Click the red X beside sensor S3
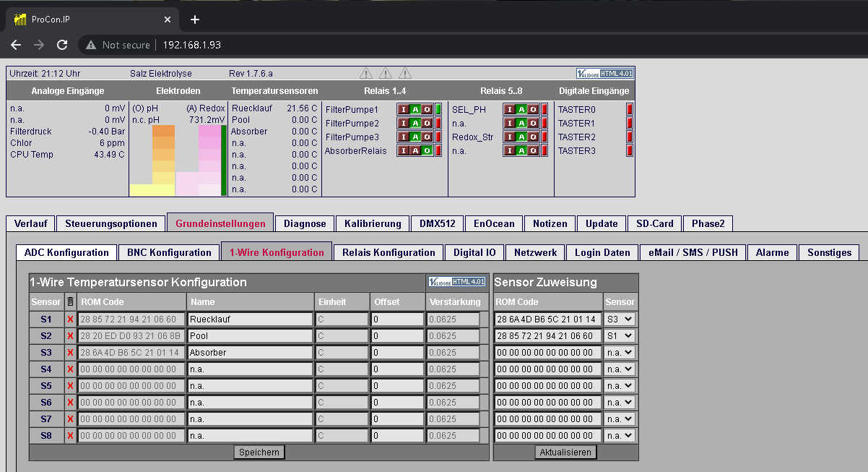868x472 pixels. click(70, 353)
